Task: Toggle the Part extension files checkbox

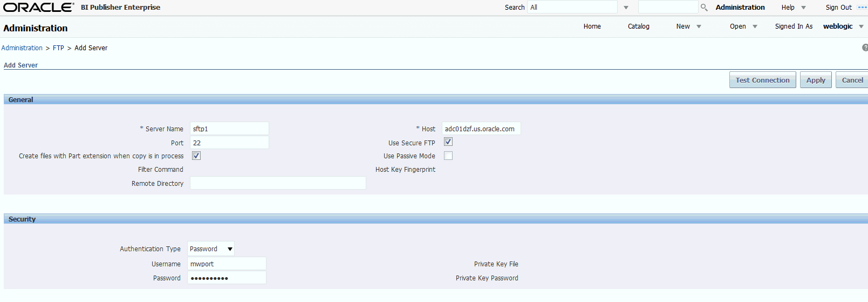Action: pos(196,156)
